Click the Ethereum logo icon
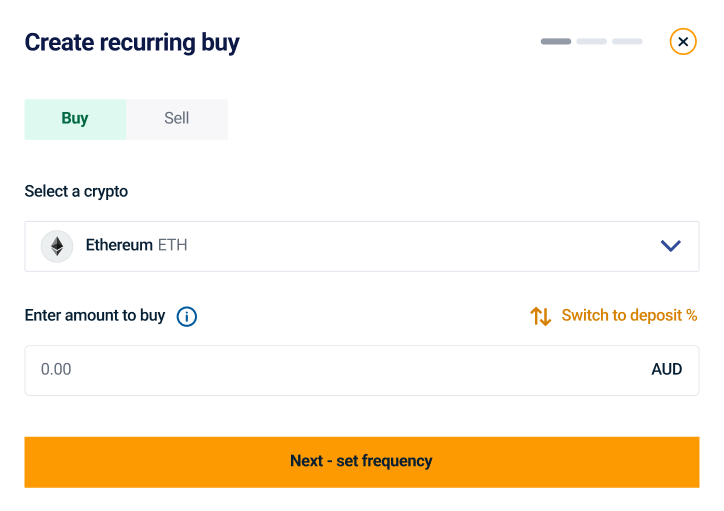Viewport: 724px width, 511px height. point(57,246)
